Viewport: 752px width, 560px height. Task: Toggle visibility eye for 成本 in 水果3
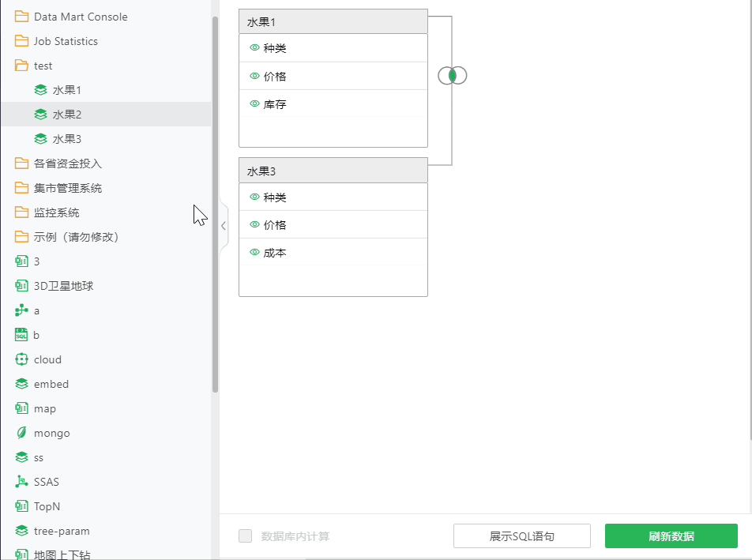click(254, 253)
